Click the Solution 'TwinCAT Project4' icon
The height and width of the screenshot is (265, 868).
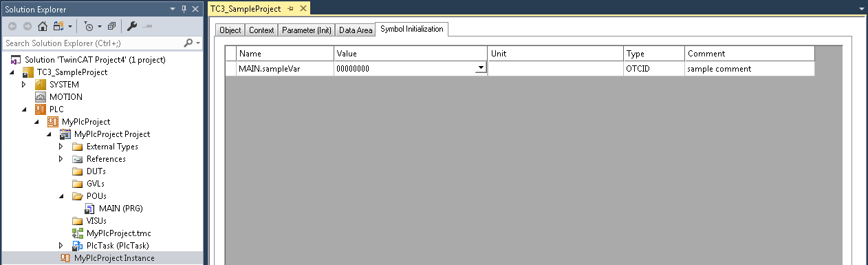[x=15, y=60]
